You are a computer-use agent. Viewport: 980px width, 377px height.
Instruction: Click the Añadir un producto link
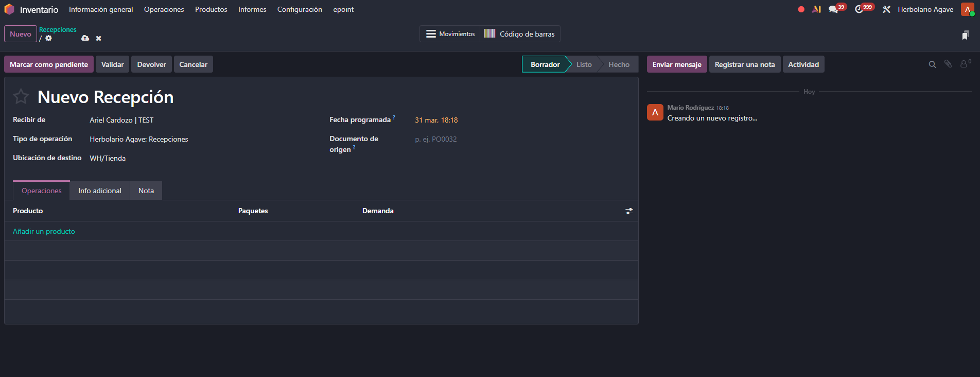[44, 231]
